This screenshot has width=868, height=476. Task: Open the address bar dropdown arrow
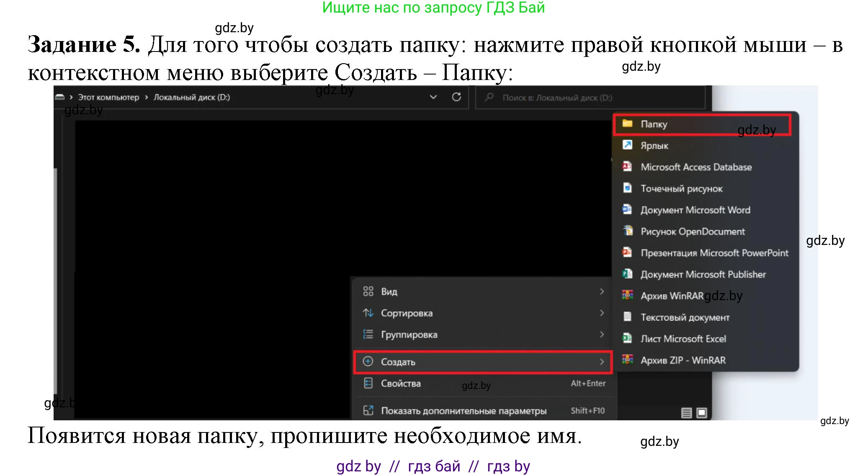tap(433, 97)
